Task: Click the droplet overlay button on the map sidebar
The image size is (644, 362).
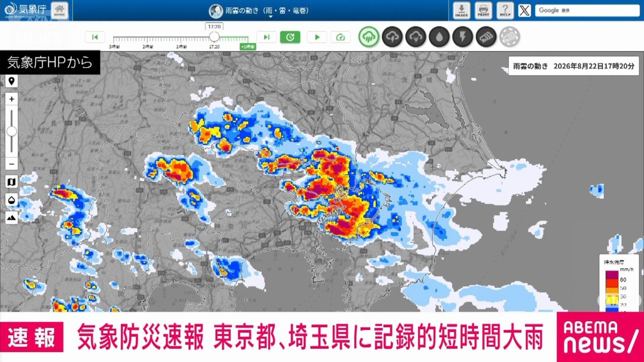Action: click(x=12, y=200)
